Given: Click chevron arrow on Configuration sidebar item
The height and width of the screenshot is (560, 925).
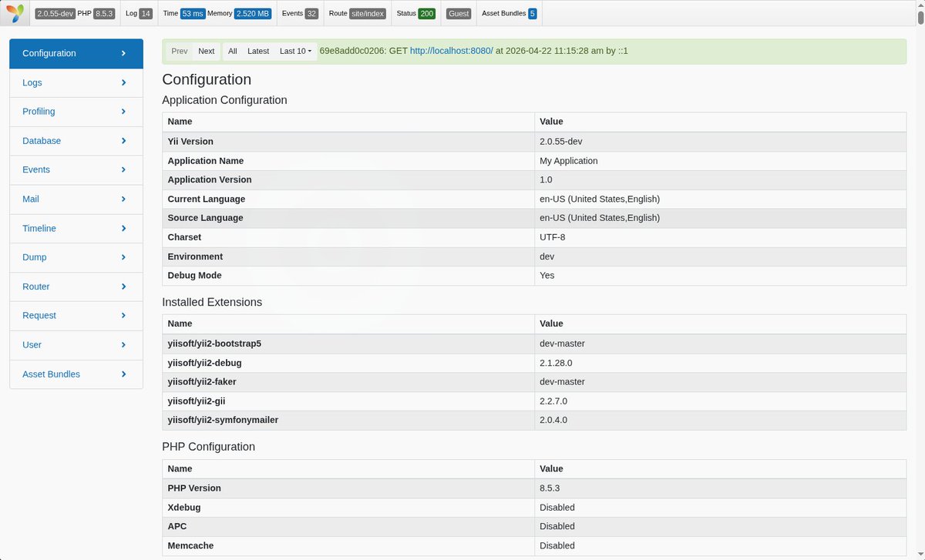Looking at the screenshot, I should 123,53.
